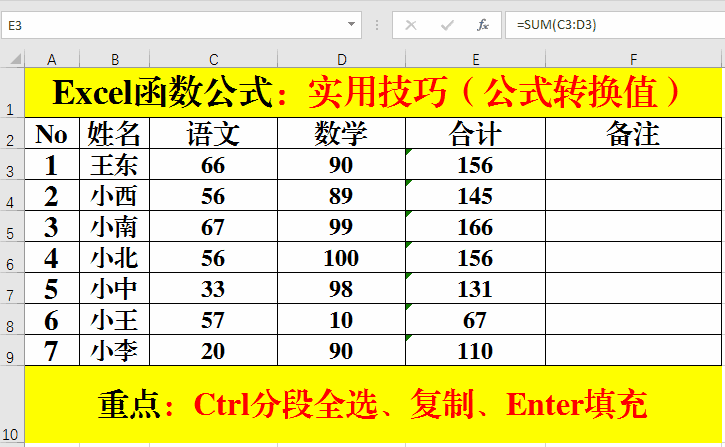This screenshot has width=725, height=447.
Task: Click the No cell with number 4
Action: [x=52, y=257]
